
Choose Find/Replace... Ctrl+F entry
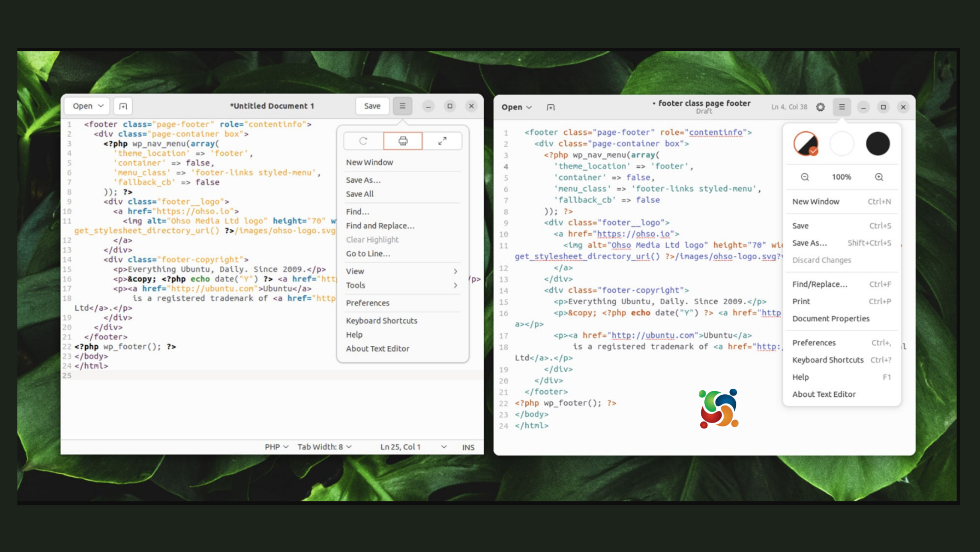tap(841, 284)
